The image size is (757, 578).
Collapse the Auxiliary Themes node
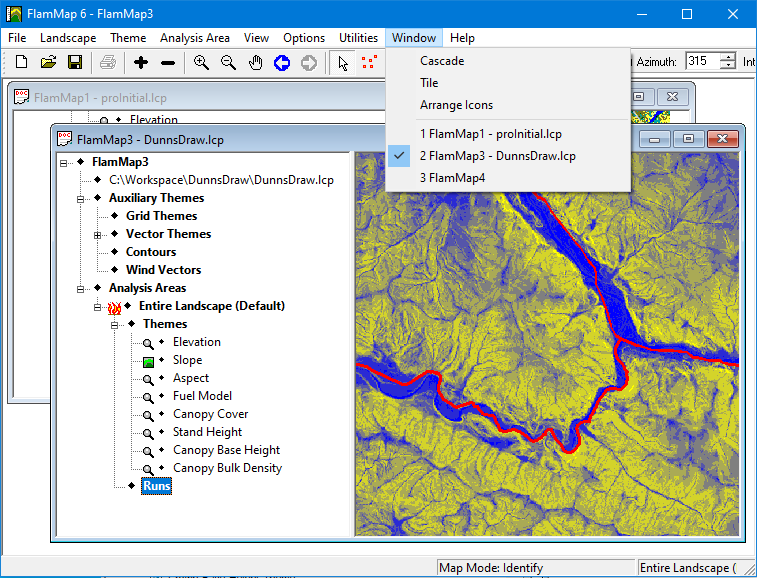pos(80,199)
